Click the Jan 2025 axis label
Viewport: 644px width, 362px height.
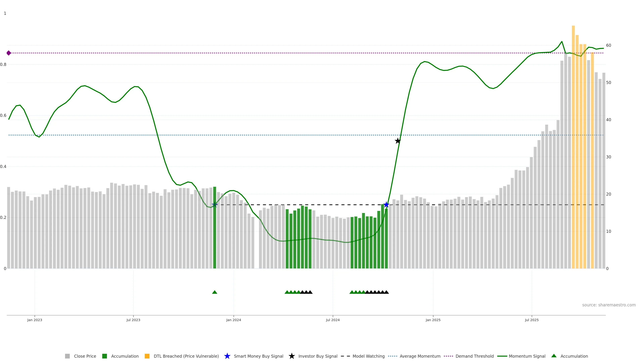tap(433, 320)
